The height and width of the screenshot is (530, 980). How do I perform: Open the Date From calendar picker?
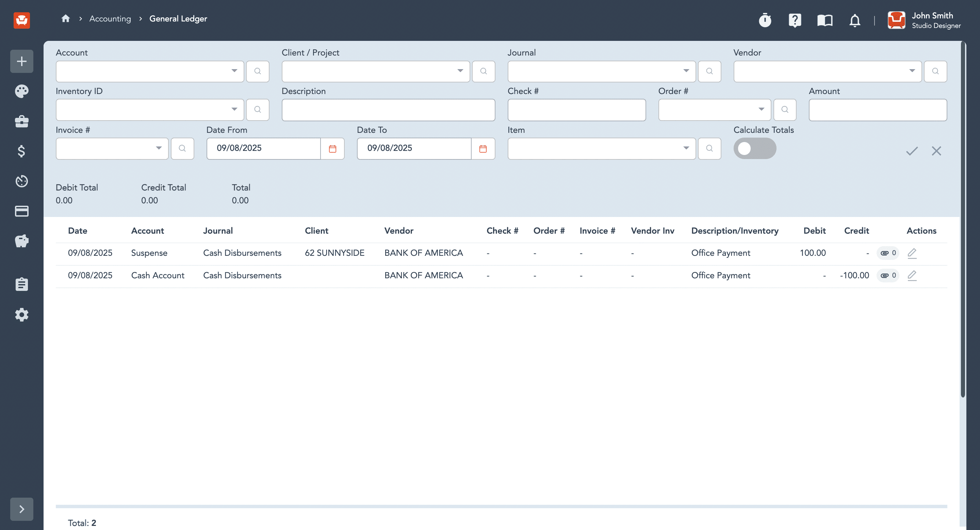coord(332,149)
